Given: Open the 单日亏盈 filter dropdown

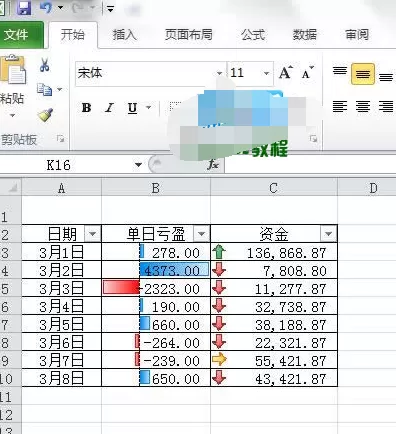Looking at the screenshot, I should click(201, 234).
